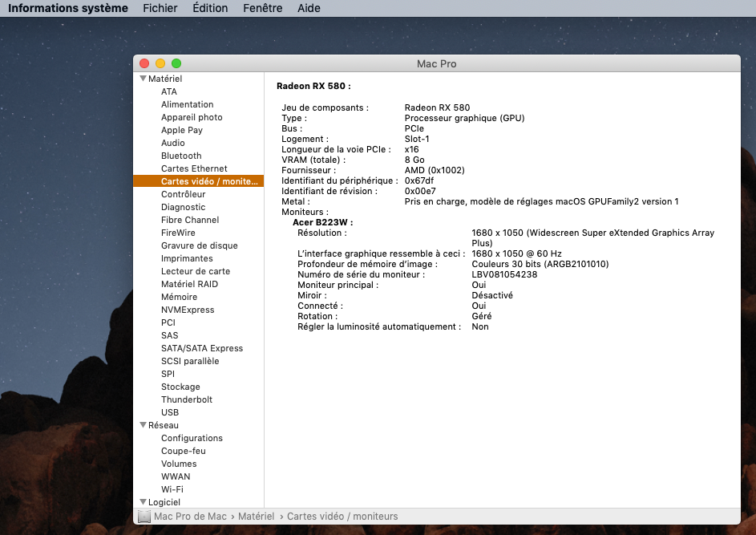Viewport: 756px width, 535px height.
Task: Select the highlighted Cartes vidéo / moniteurs row
Action: [x=199, y=181]
